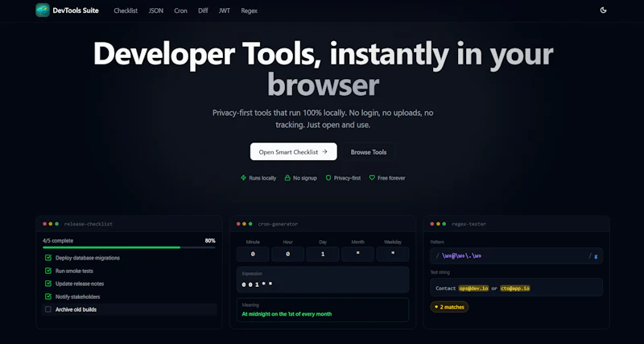
Task: Click red dot on regex-tester window
Action: (x=432, y=224)
